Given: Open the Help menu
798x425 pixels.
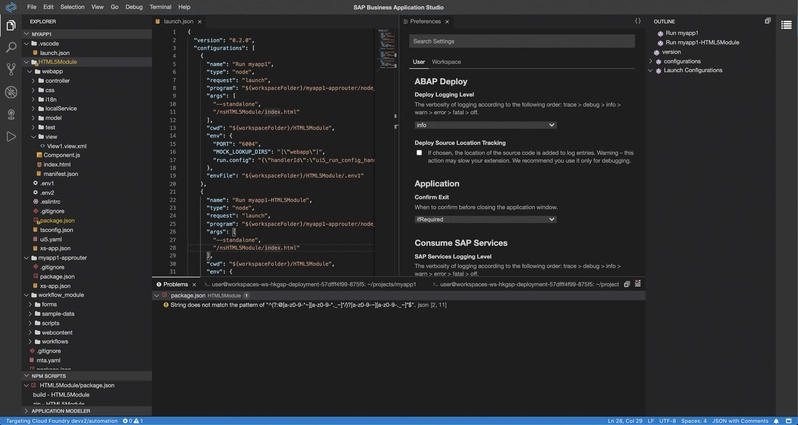Looking at the screenshot, I should pos(184,7).
